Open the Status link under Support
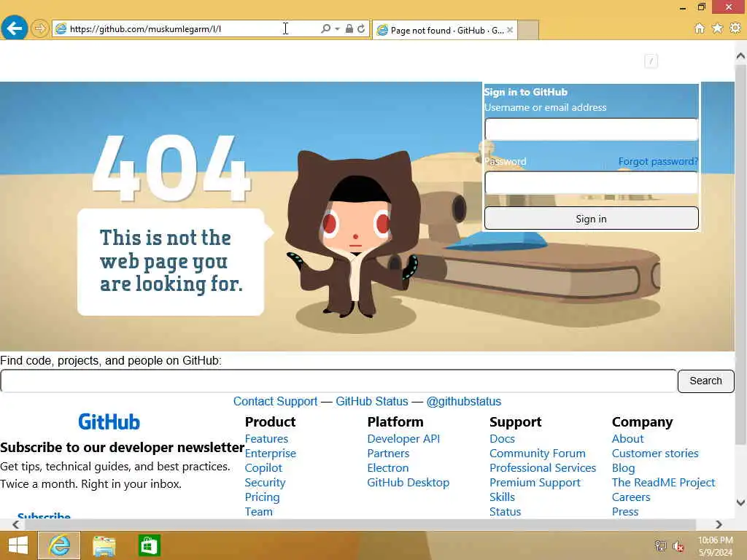Screen dimensions: 747x560 (505, 511)
